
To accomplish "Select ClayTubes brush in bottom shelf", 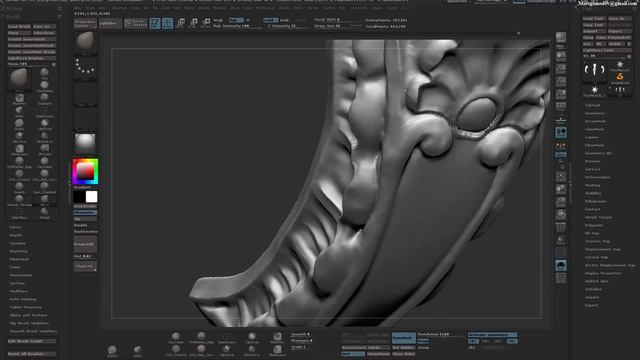I will tap(176, 338).
